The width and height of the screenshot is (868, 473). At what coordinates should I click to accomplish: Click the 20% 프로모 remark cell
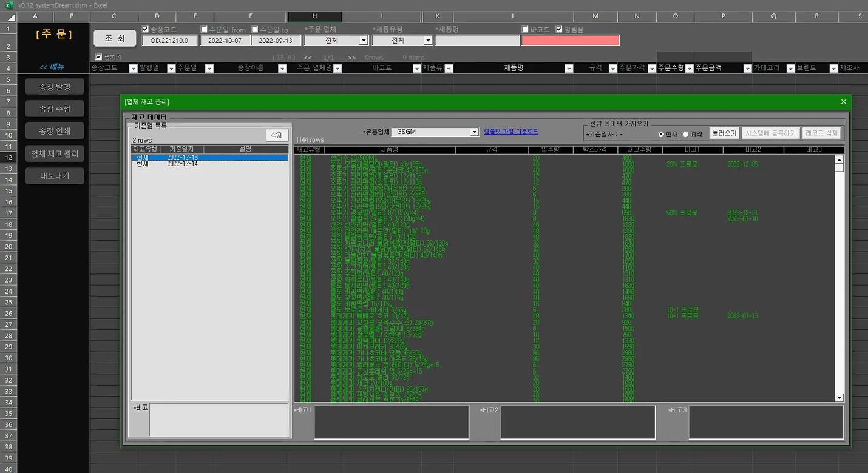point(682,164)
